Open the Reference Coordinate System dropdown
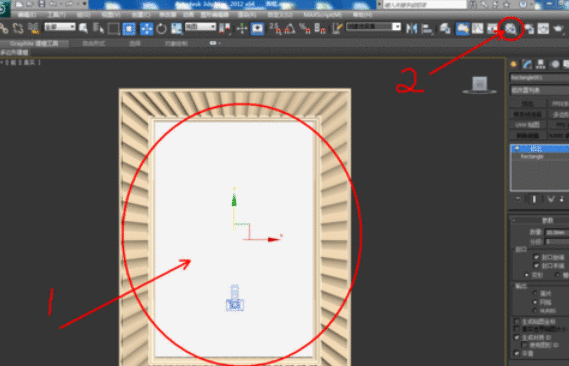This screenshot has width=569, height=366. pos(200,27)
